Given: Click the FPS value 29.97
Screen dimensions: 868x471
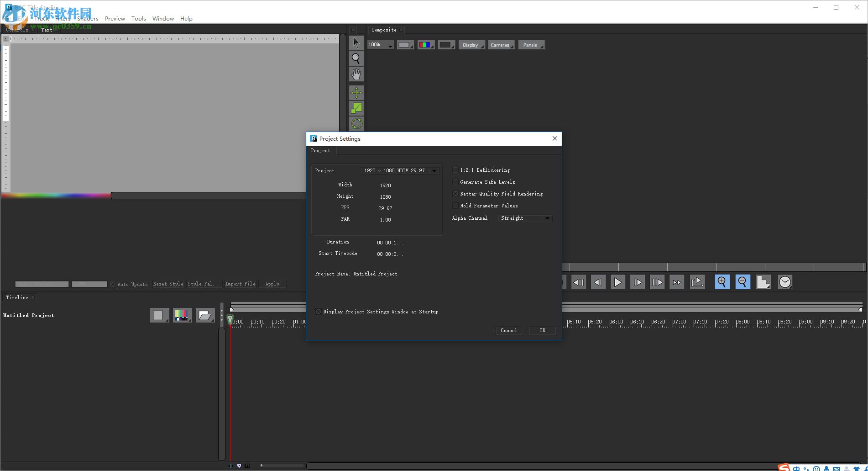Looking at the screenshot, I should [385, 208].
